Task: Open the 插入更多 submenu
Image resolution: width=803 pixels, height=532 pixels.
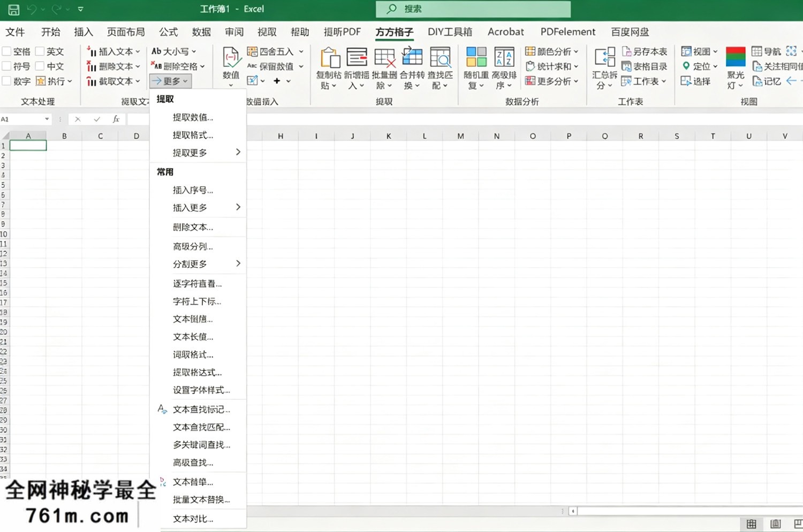Action: [x=198, y=208]
